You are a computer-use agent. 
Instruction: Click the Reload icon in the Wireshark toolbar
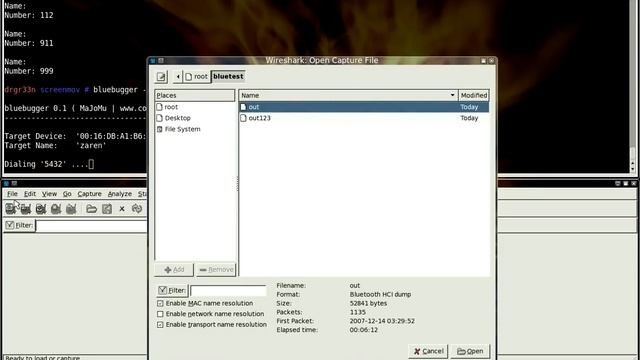(x=137, y=209)
